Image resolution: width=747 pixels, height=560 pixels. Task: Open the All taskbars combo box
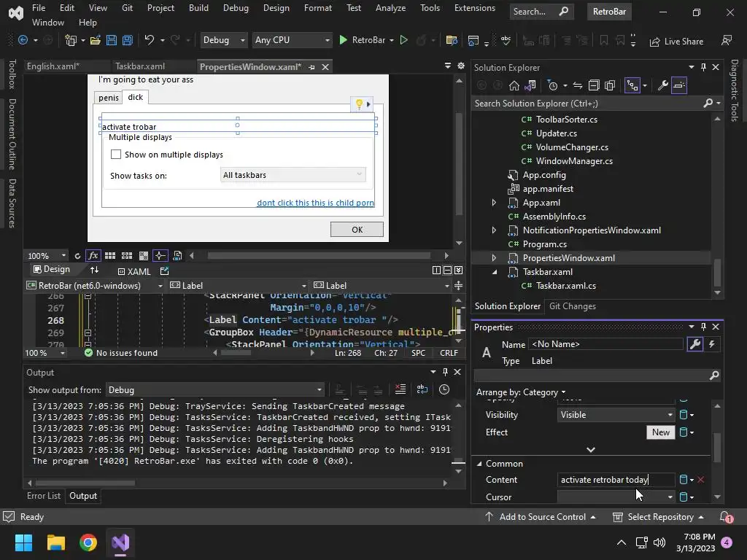293,175
